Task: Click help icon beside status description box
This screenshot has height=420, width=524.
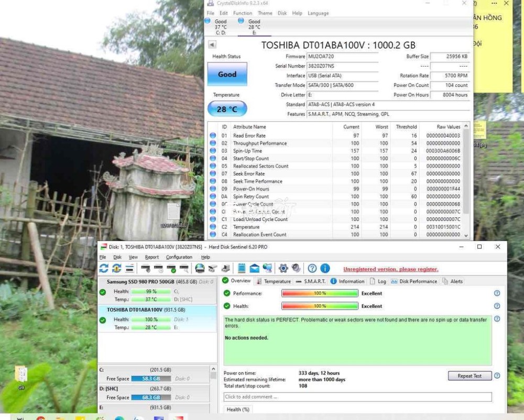Action: 497,319
